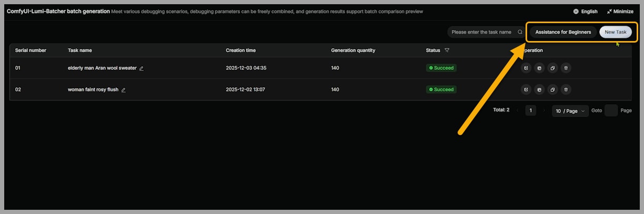Minimize the Lumi-Batcher panel
Viewport: 644px width, 214px height.
(620, 11)
